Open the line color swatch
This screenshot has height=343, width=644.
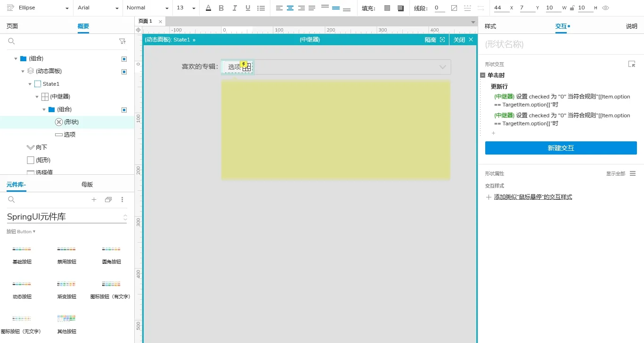454,8
